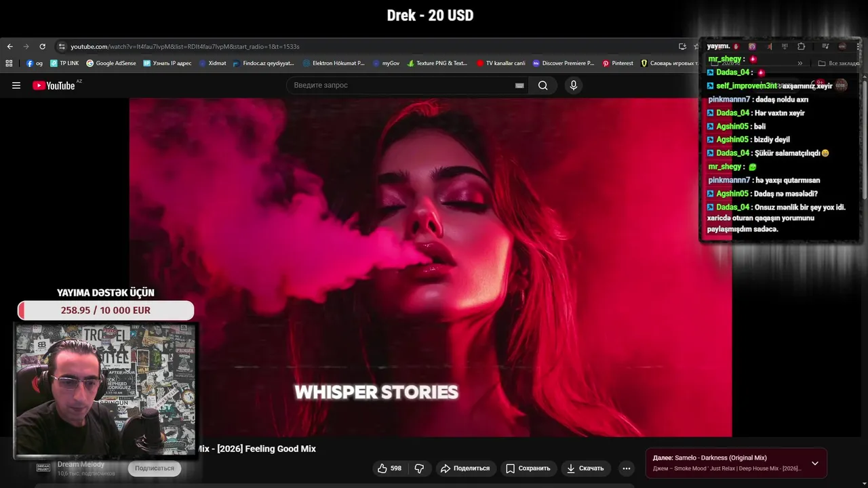
Task: Go to YouTube home via logo
Action: coord(54,85)
